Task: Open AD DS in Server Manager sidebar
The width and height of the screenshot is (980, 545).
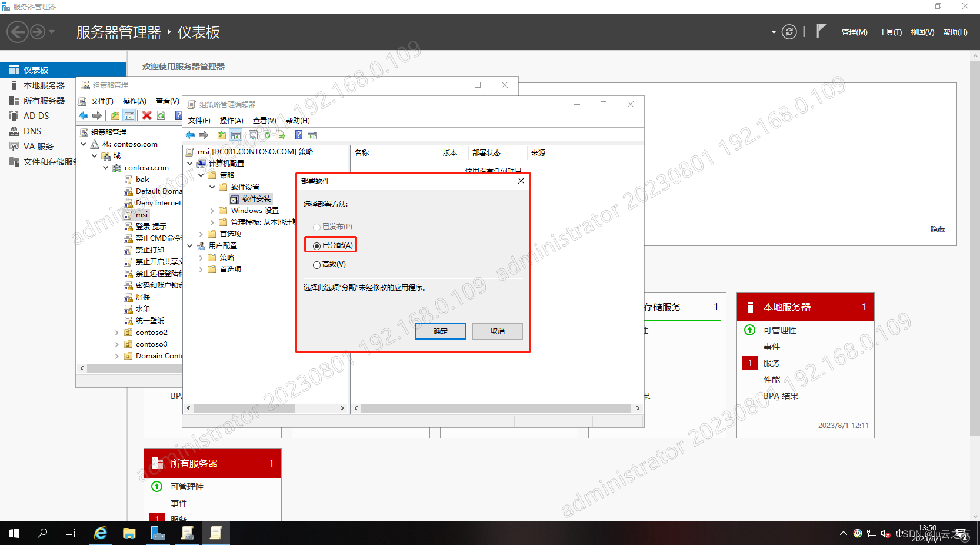Action: tap(35, 115)
